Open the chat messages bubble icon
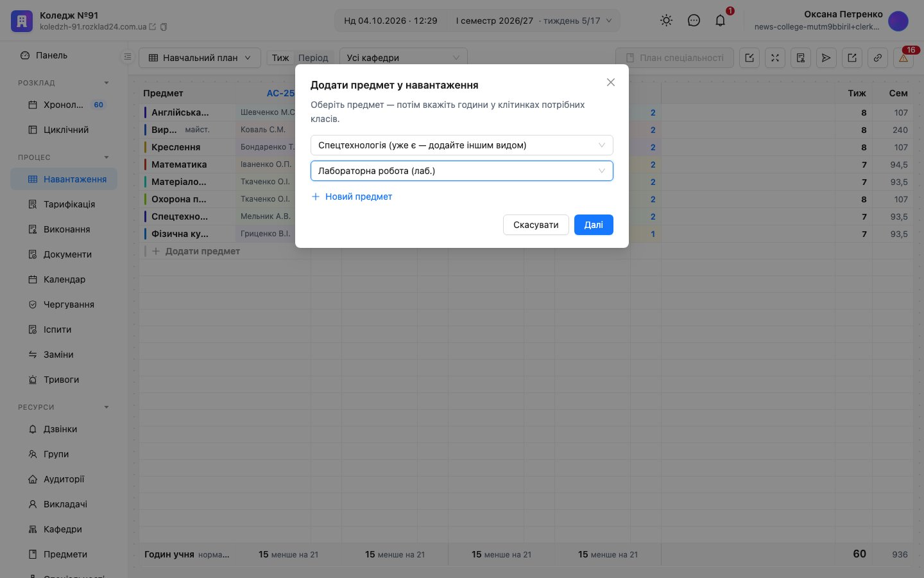Viewport: 924px width, 578px height. pyautogui.click(x=694, y=21)
